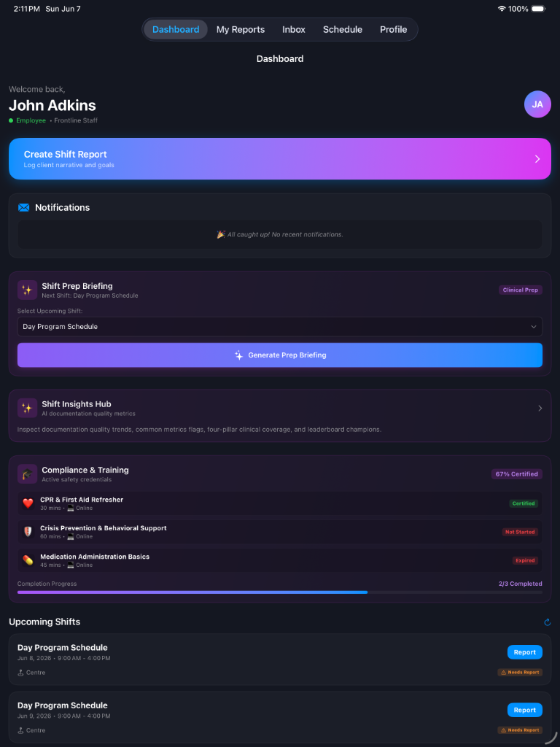Open the Inbox tab

click(294, 29)
